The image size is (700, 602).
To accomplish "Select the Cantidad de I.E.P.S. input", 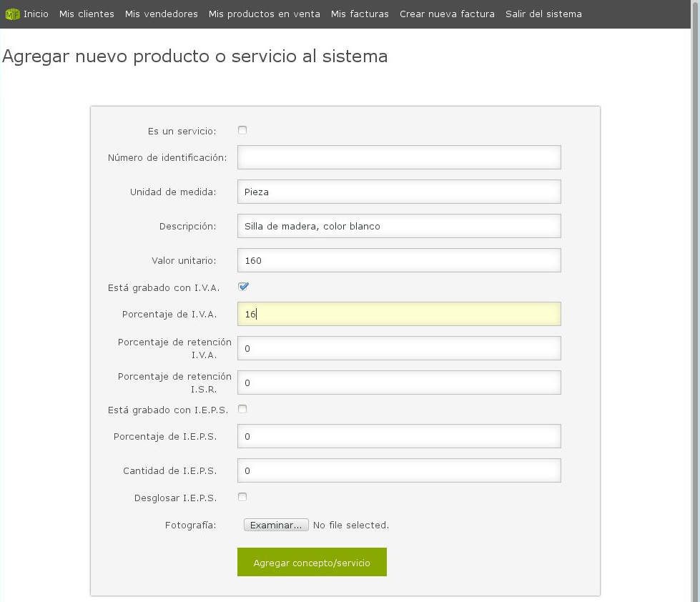I will coord(398,470).
